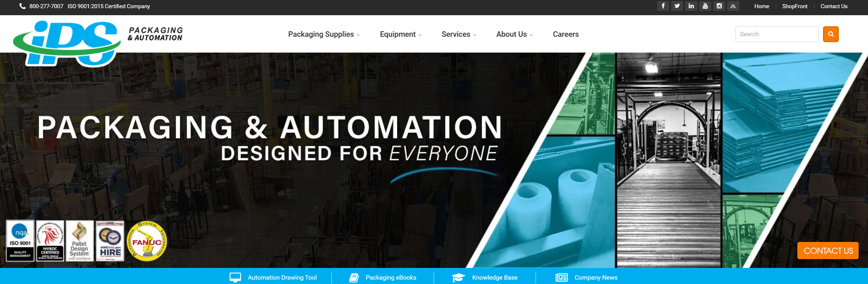The height and width of the screenshot is (284, 868).
Task: Open the YouTube social icon
Action: [x=705, y=6]
